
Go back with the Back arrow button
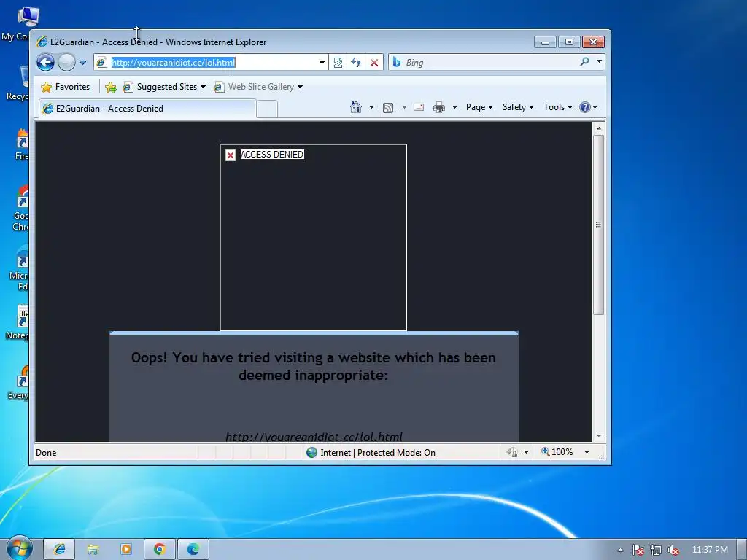(x=46, y=63)
